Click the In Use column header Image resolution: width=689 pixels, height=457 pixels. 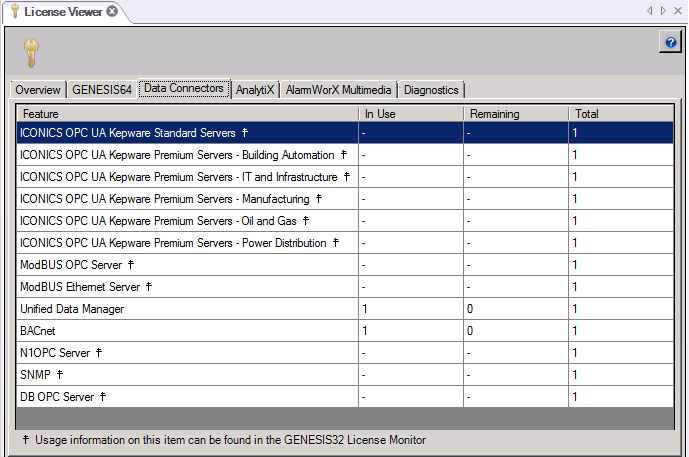click(410, 114)
